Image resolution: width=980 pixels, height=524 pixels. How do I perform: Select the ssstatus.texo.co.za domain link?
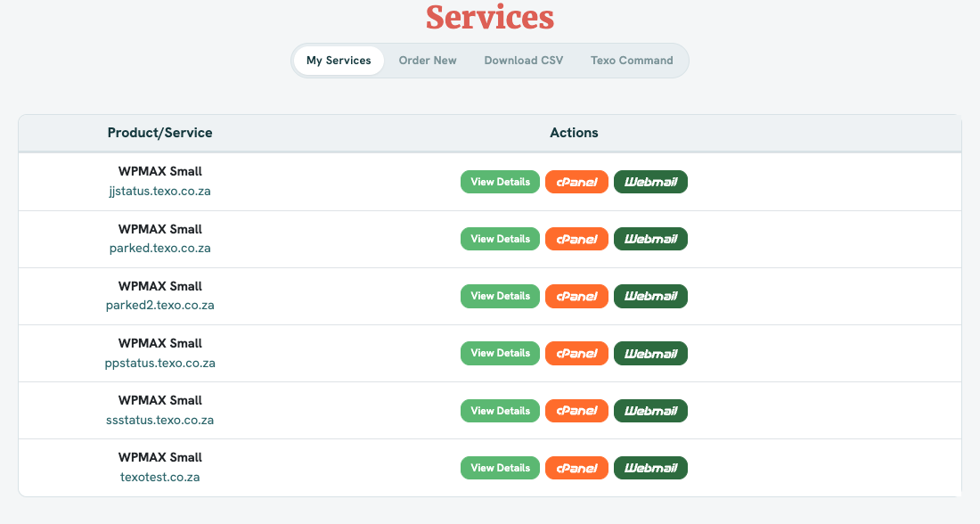[160, 421]
